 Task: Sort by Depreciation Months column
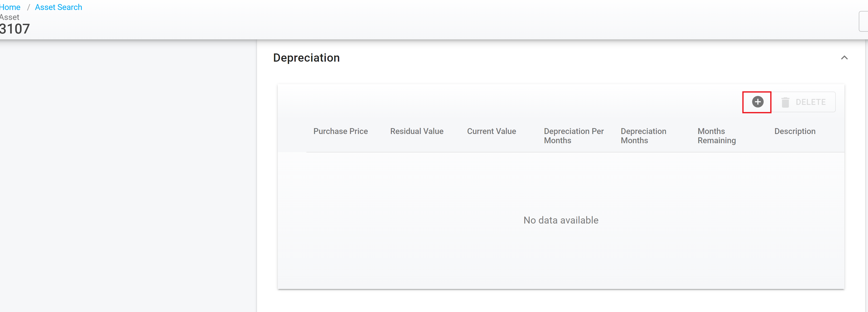coord(643,136)
